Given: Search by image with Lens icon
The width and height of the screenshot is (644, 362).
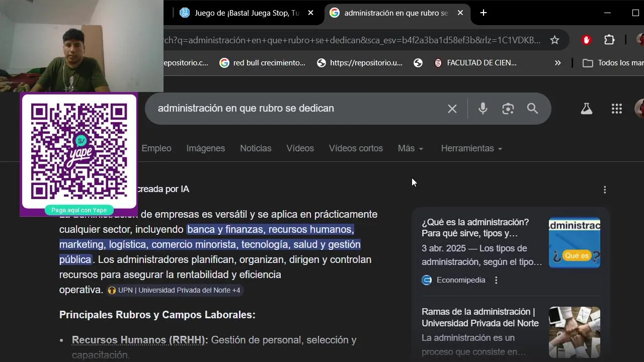Looking at the screenshot, I should click(508, 109).
